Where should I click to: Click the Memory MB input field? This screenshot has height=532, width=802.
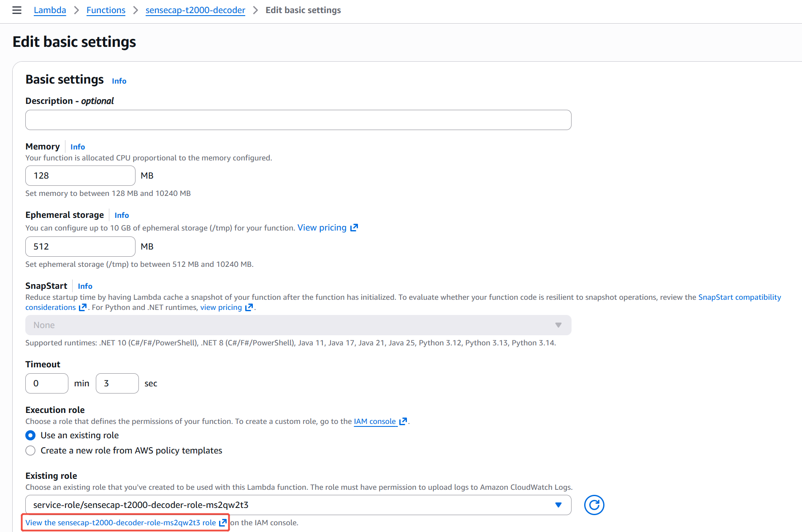tap(80, 176)
